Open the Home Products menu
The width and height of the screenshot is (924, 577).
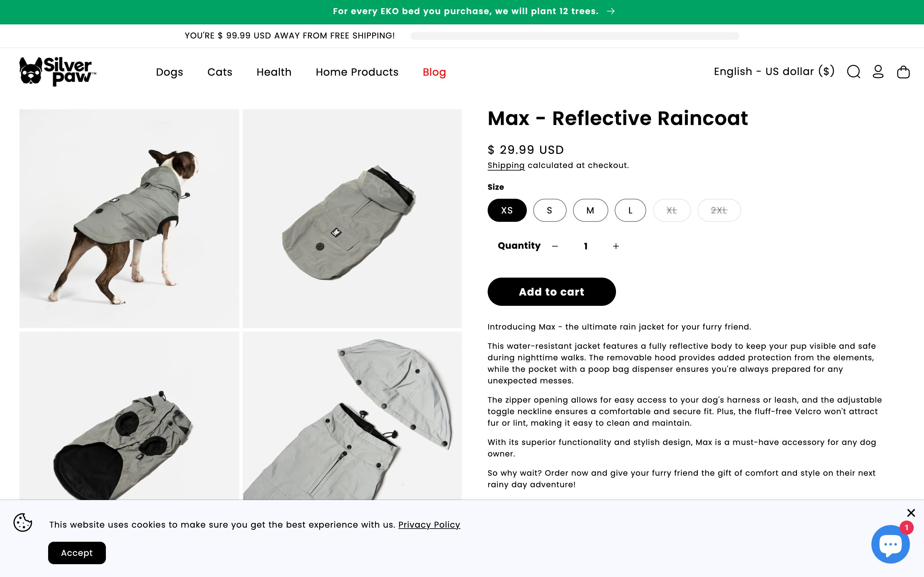pyautogui.click(x=357, y=72)
